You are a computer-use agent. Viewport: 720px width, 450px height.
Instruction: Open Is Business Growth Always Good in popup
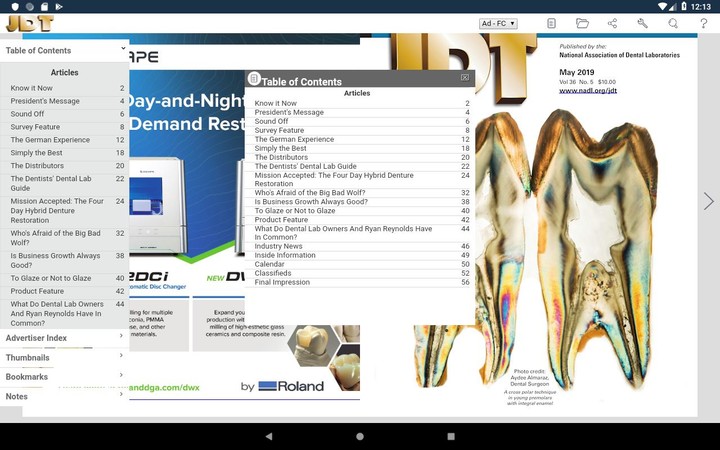[x=360, y=202]
